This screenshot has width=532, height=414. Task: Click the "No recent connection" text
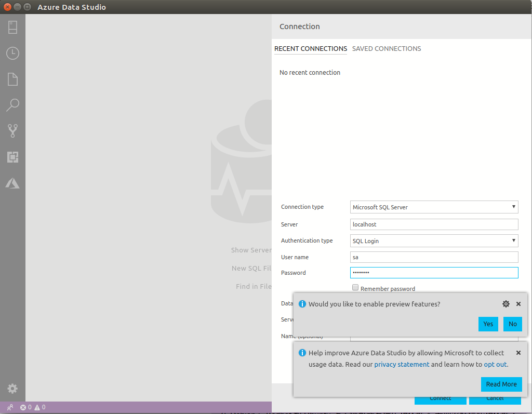point(310,72)
